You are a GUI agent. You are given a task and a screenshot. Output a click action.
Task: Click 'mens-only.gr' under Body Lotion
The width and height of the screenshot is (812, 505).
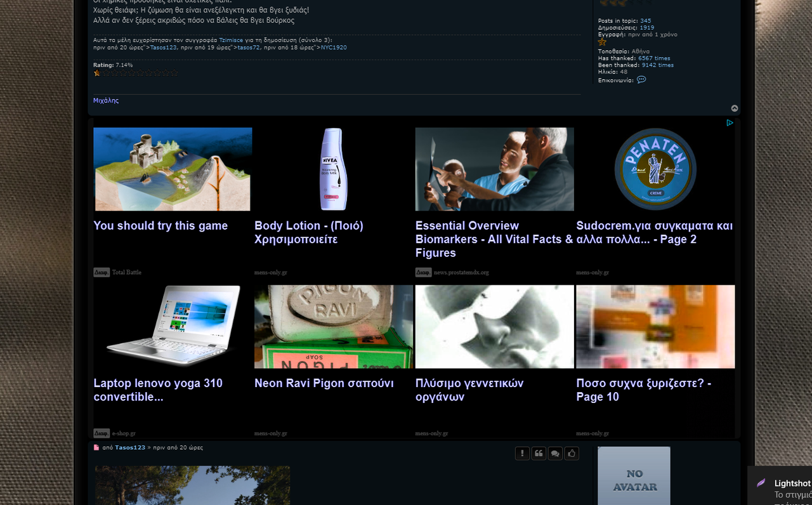click(271, 272)
